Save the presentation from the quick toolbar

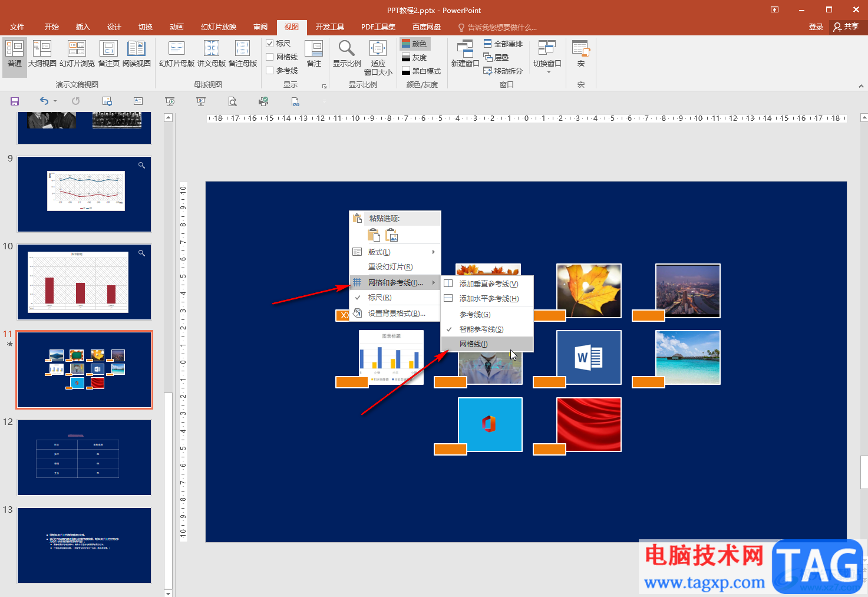tap(15, 101)
